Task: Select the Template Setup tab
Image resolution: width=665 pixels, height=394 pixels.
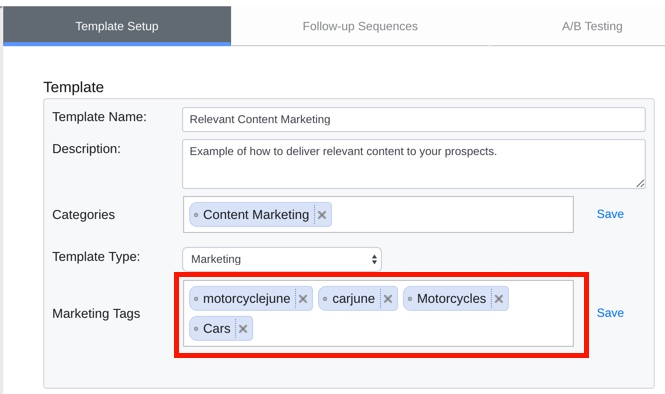Action: point(117,26)
